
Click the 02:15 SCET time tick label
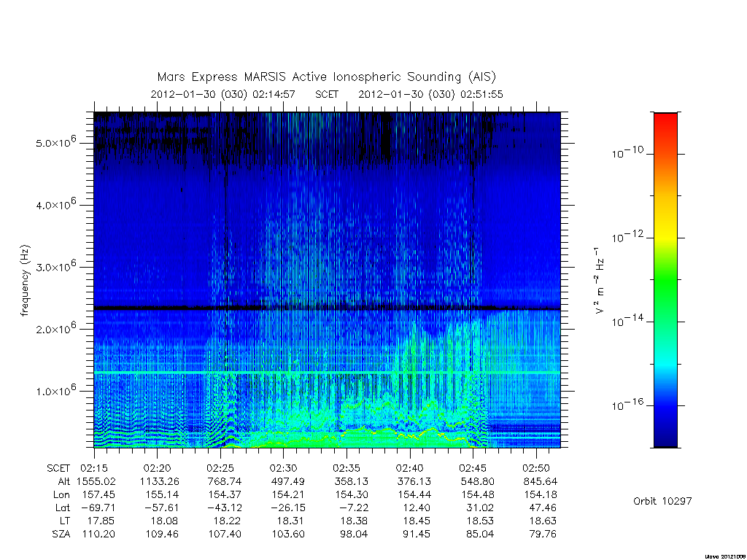(94, 468)
